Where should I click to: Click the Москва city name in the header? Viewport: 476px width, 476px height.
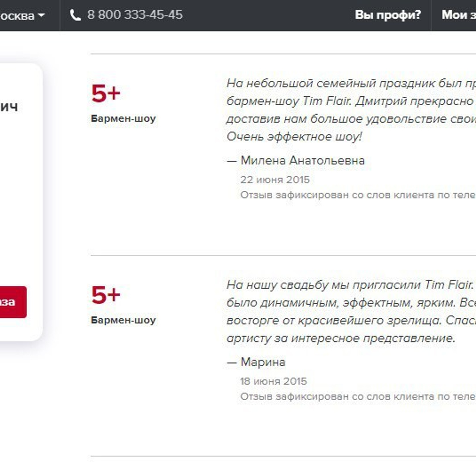[x=17, y=16]
